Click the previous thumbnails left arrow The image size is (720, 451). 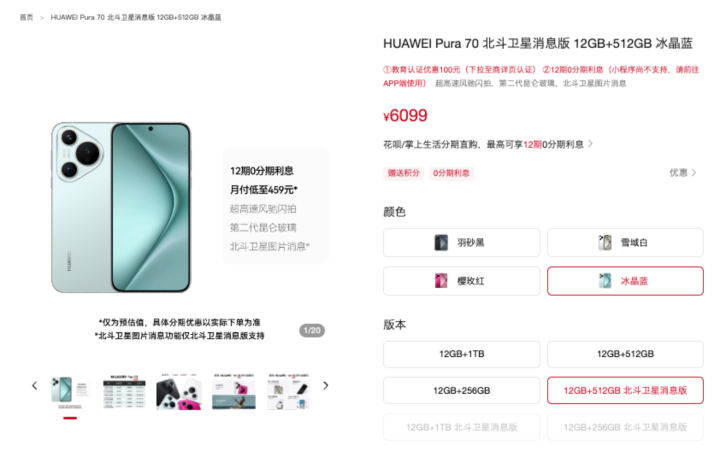click(34, 385)
